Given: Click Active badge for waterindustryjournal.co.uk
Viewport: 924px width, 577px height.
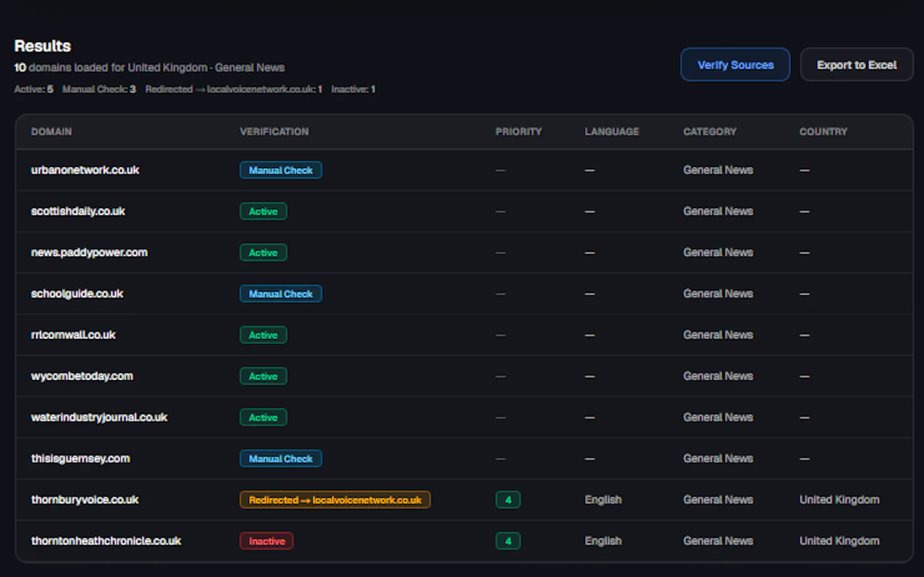Looking at the screenshot, I should click(x=263, y=417).
